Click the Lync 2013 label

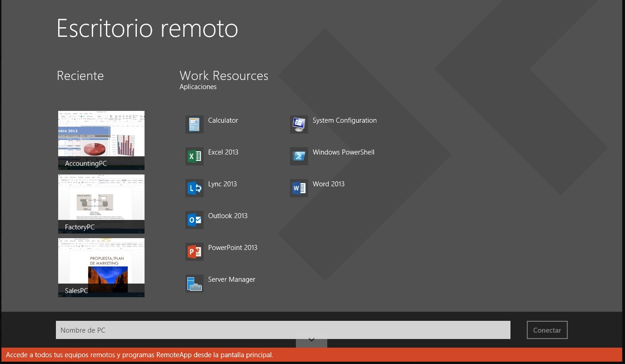pos(222,184)
